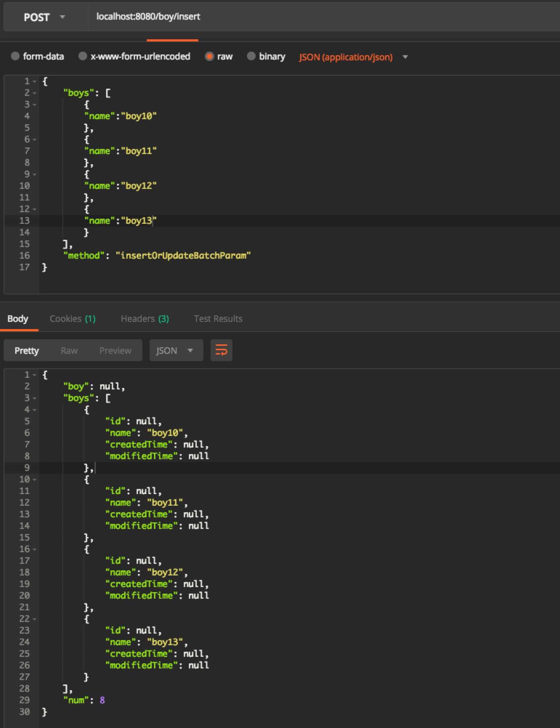Click response "name": "boy10" line
Viewport: 560px width, 728px height.
pos(146,433)
